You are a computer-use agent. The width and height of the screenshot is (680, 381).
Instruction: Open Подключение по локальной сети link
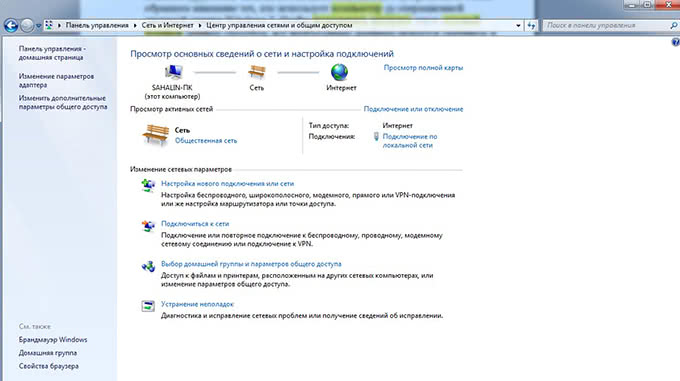point(410,141)
